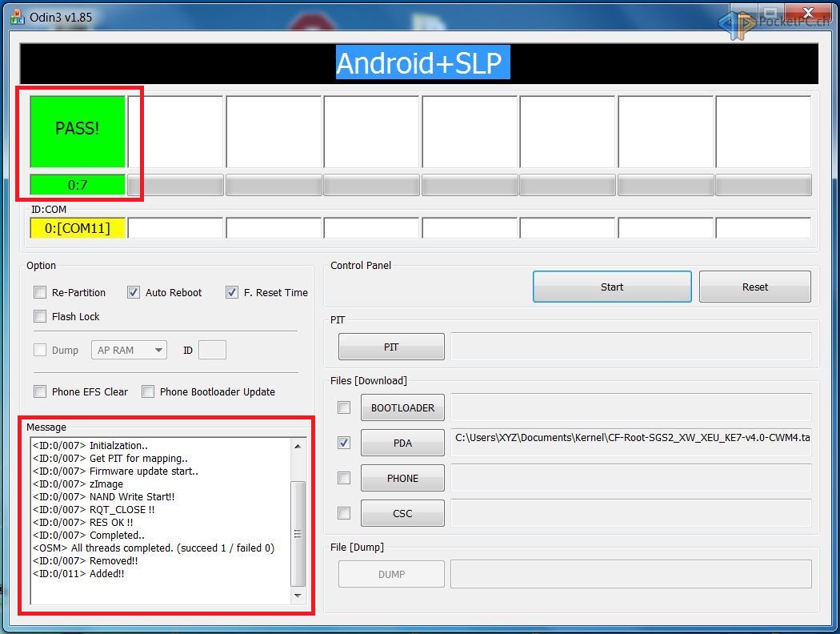Click the 'RES OK !!' log line

pos(83,523)
